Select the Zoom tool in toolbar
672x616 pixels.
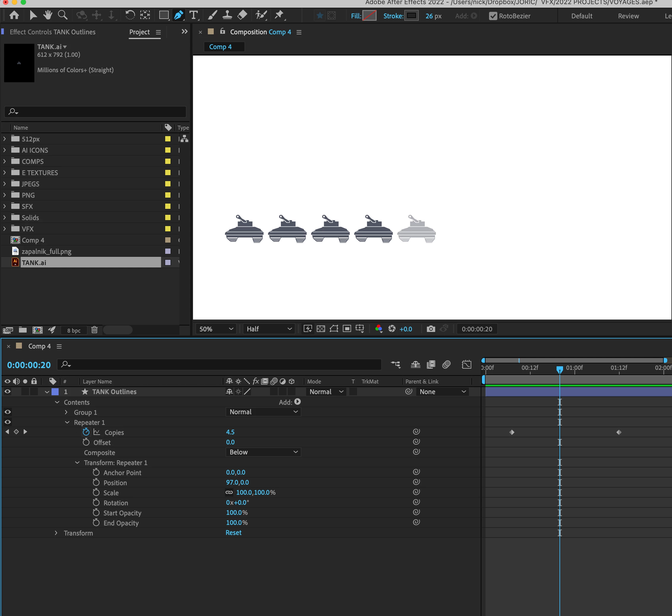pos(63,15)
